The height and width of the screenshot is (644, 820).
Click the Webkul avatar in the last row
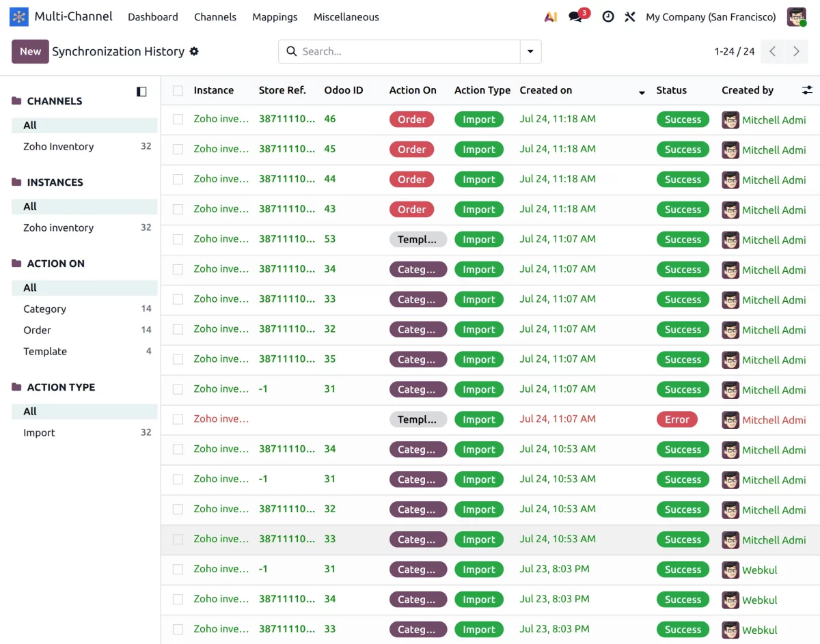pyautogui.click(x=730, y=630)
